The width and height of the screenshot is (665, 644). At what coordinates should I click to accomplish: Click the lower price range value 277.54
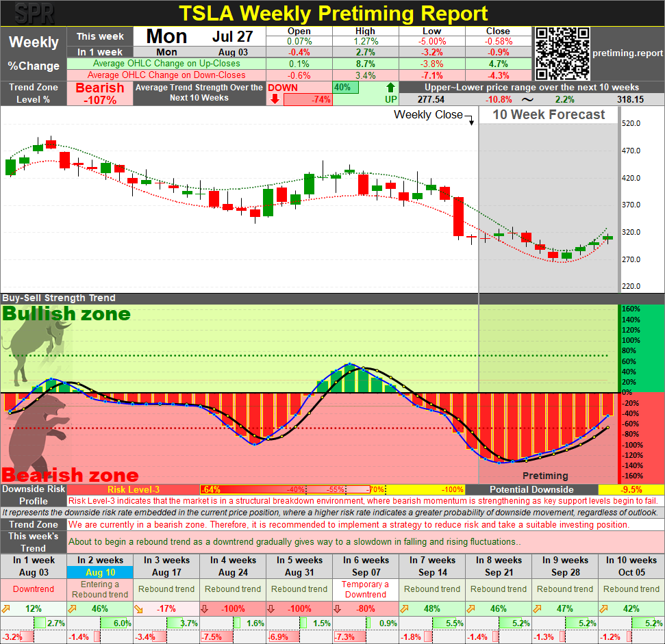tap(431, 99)
